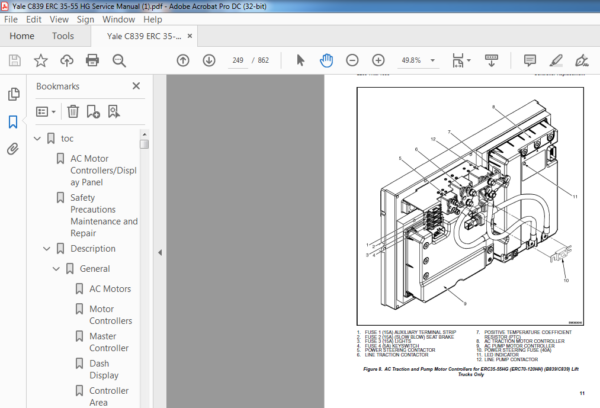Image resolution: width=600 pixels, height=408 pixels.
Task: Close the Bookmarks panel
Action: 136,86
